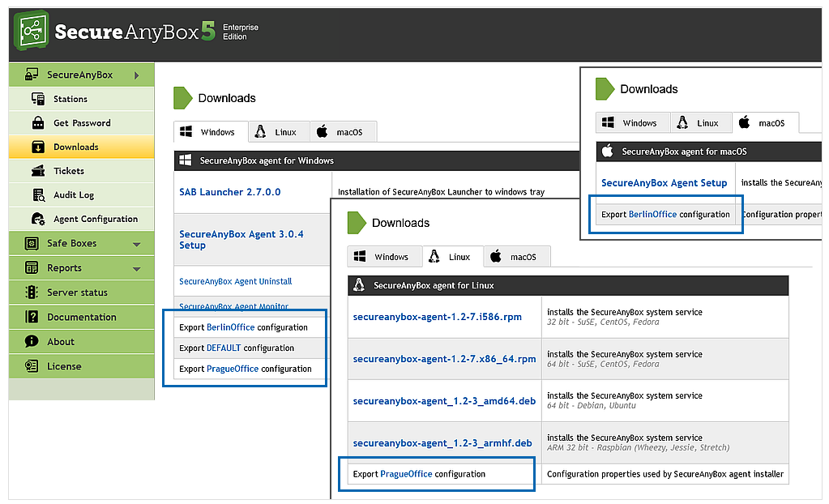Expand the SecureAnyBox menu arrow
The image size is (829, 504).
click(136, 75)
